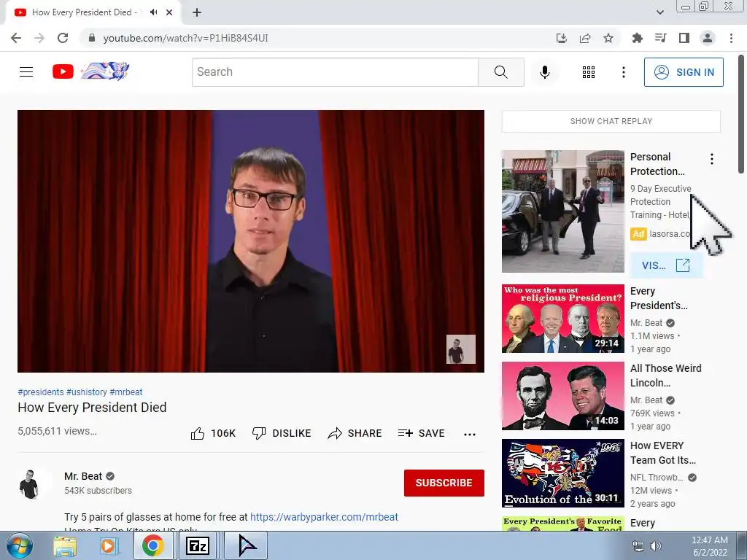
Task: Click SHOW CHAT REPLAY button
Action: [611, 122]
